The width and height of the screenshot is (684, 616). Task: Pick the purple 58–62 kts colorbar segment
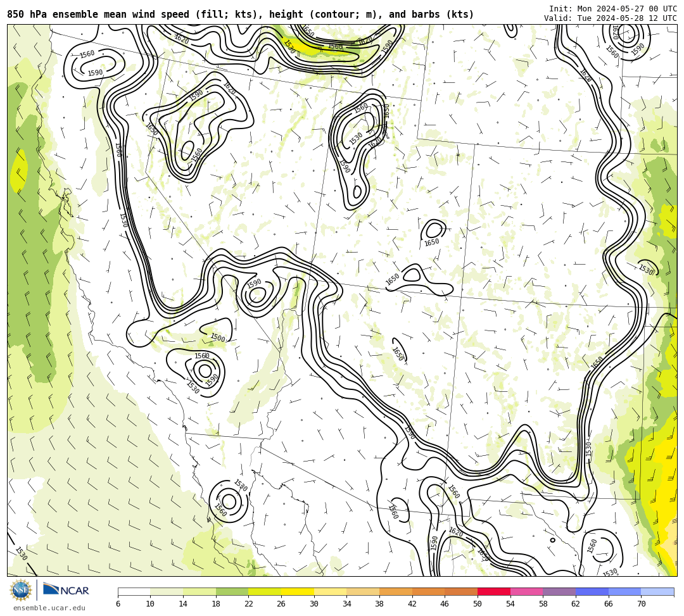point(559,591)
